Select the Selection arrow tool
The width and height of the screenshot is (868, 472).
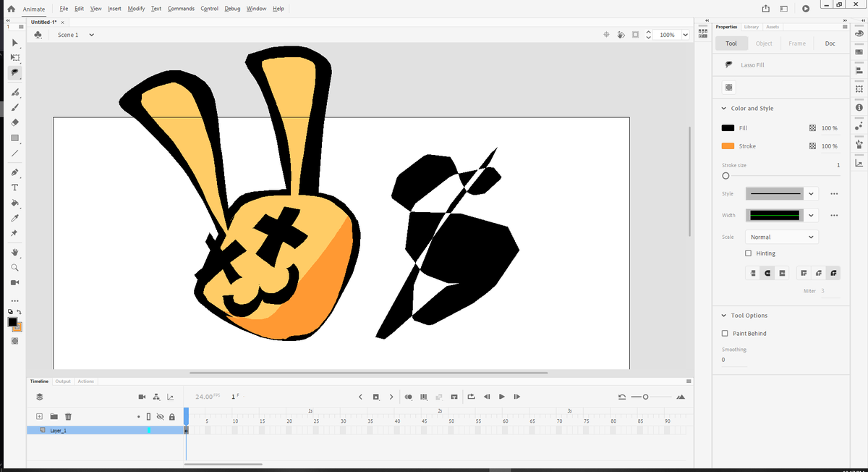coord(14,43)
